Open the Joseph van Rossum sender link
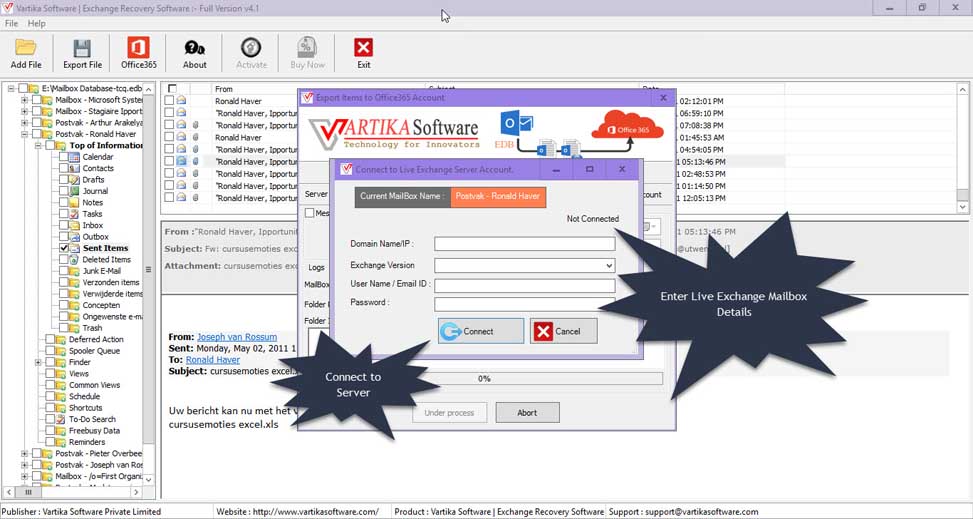 pos(237,337)
